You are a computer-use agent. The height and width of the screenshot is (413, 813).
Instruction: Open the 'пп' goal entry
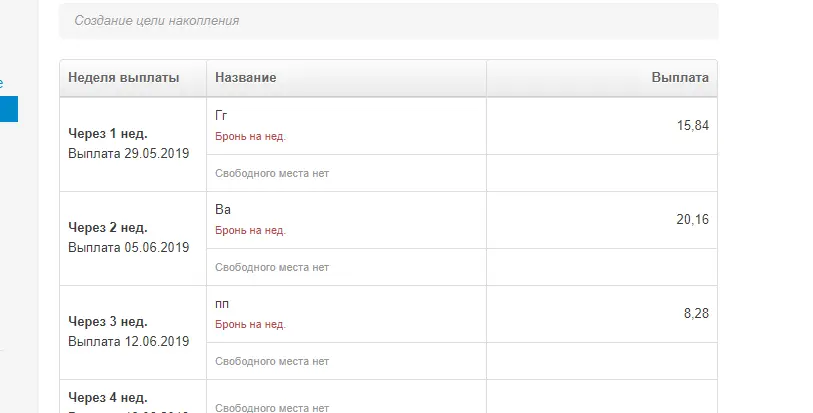coord(222,304)
